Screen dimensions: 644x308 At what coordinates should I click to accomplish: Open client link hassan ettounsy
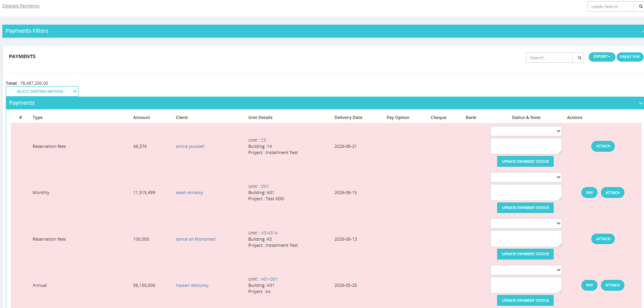click(x=192, y=285)
